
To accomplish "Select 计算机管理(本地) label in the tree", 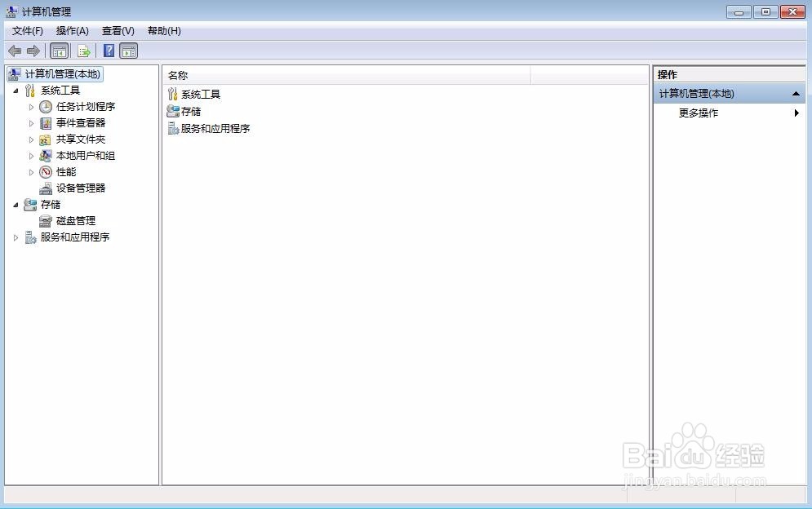I will (x=63, y=74).
